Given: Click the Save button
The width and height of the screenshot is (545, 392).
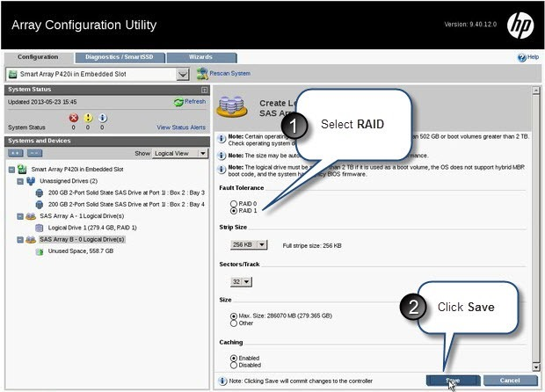Looking at the screenshot, I should (454, 381).
